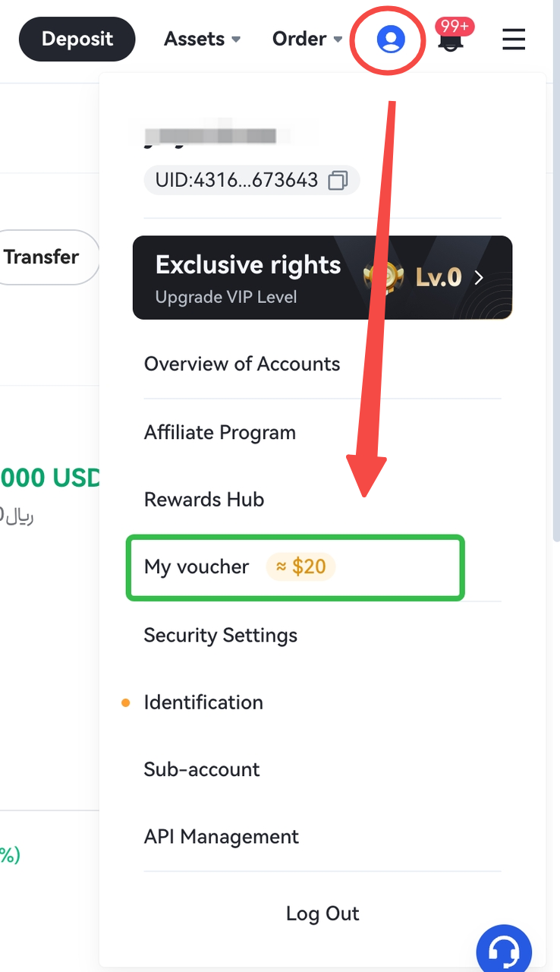Go to Identification page
This screenshot has height=972, width=560.
click(x=203, y=702)
